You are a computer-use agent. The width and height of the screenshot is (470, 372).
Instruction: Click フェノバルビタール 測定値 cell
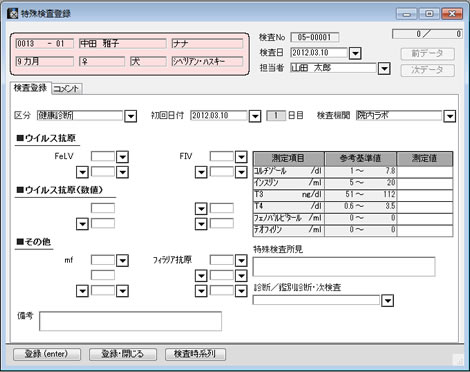[425, 218]
